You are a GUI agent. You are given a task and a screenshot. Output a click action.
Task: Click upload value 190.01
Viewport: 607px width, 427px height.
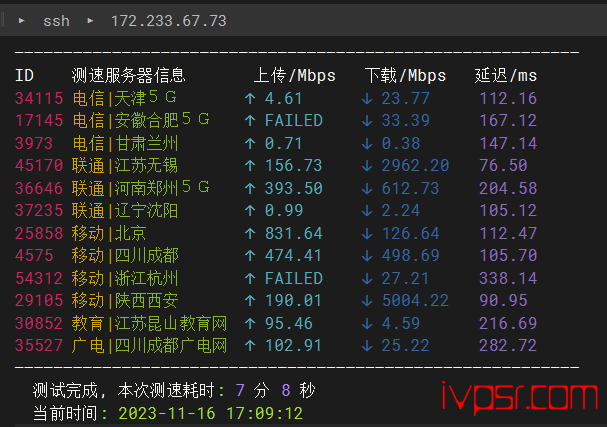pyautogui.click(x=293, y=300)
